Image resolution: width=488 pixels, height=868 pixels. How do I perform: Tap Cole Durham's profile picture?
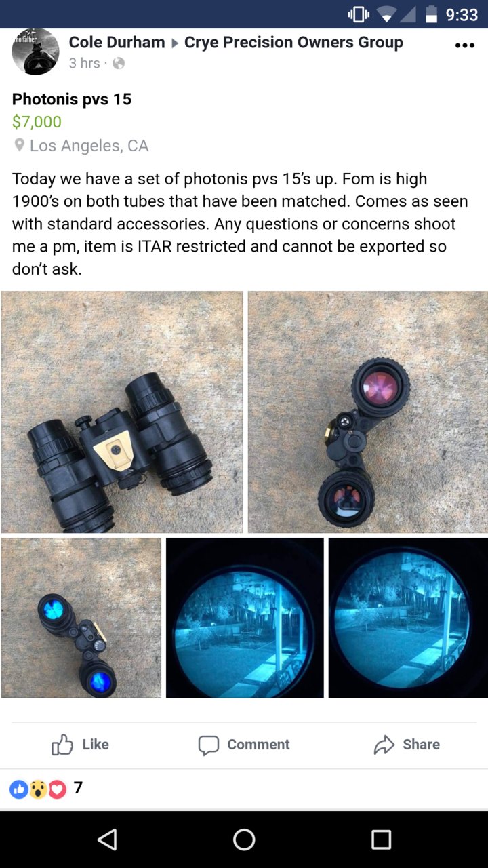pos(35,52)
